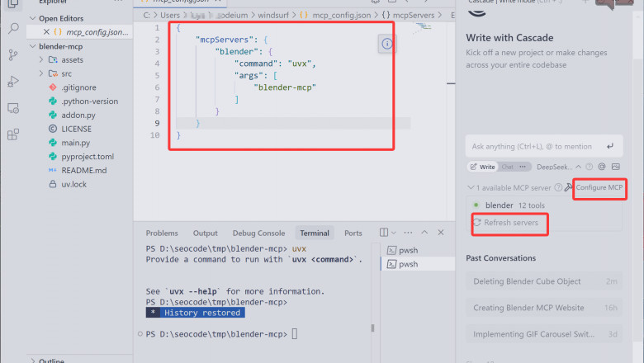
Task: Send the Cascade message with the arrow
Action: click(610, 146)
